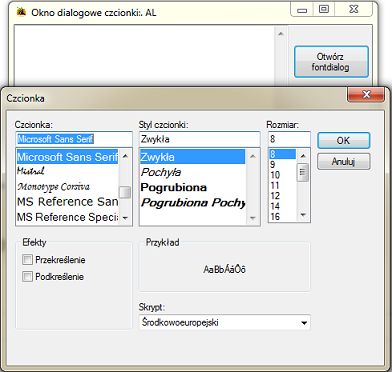Select size 16 in the list
This screenshot has height=372, width=392.
click(x=282, y=216)
